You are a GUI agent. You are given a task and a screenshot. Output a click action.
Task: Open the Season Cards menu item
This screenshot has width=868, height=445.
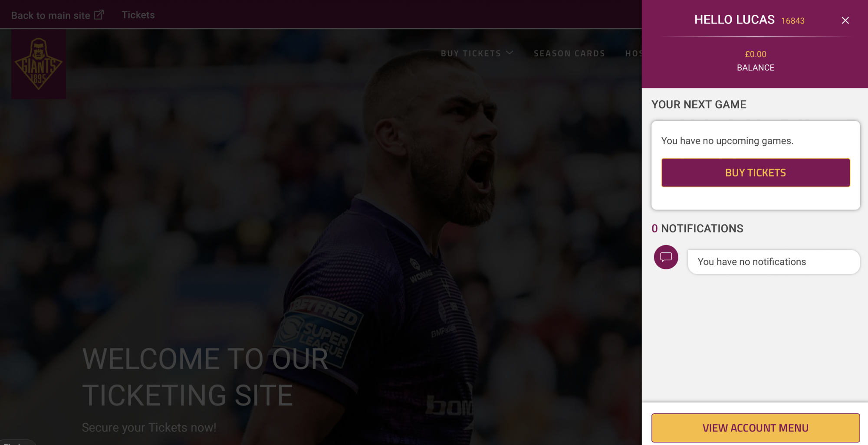pyautogui.click(x=569, y=53)
